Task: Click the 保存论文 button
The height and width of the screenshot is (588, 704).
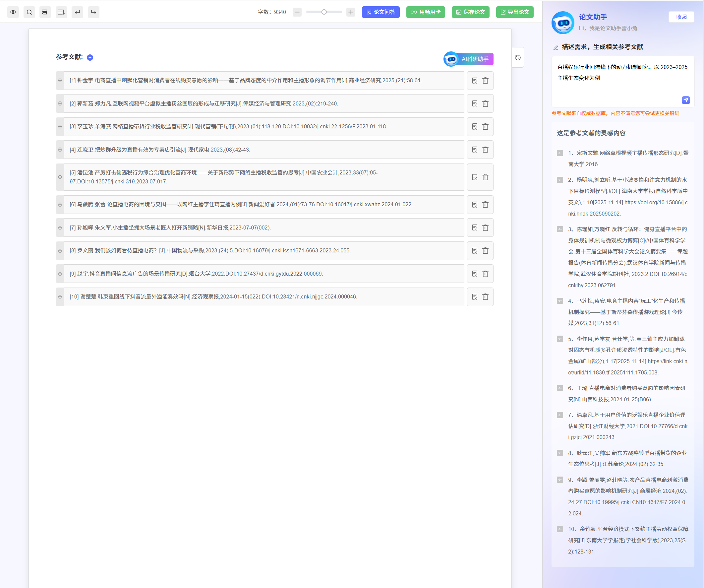Action: (470, 12)
